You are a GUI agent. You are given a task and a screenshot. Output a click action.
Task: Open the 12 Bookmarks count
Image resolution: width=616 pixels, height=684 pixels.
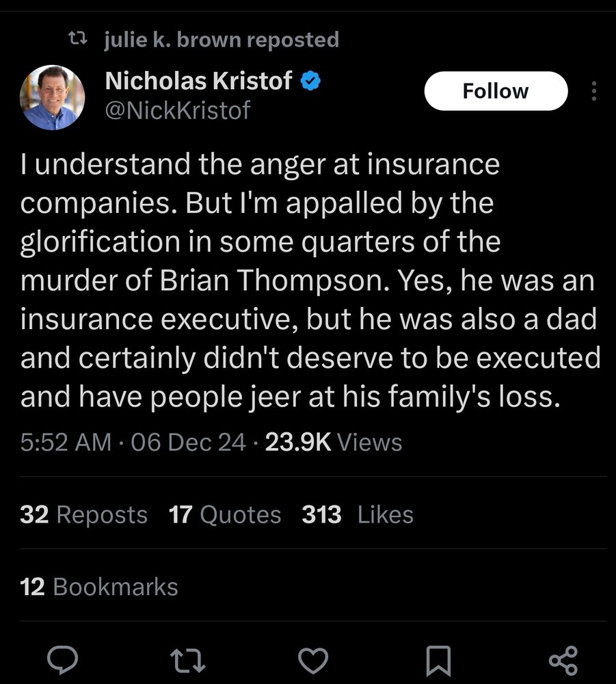tap(99, 586)
